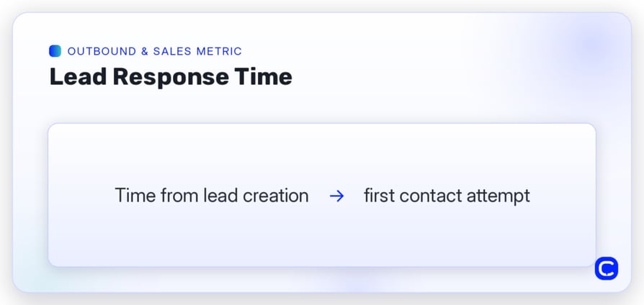Open the blue chat logo badge
Screen dimensions: 644x305
607,268
